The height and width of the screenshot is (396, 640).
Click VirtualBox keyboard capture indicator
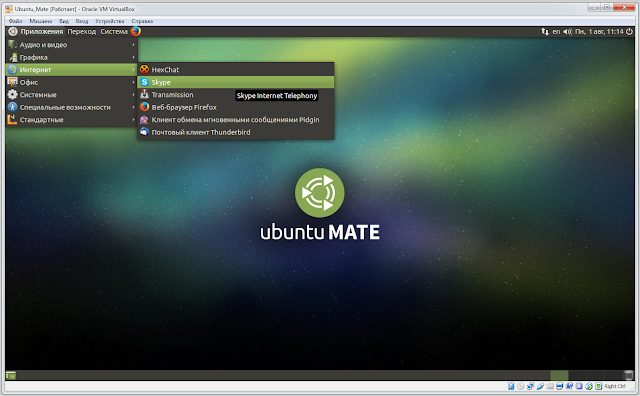tap(598, 386)
